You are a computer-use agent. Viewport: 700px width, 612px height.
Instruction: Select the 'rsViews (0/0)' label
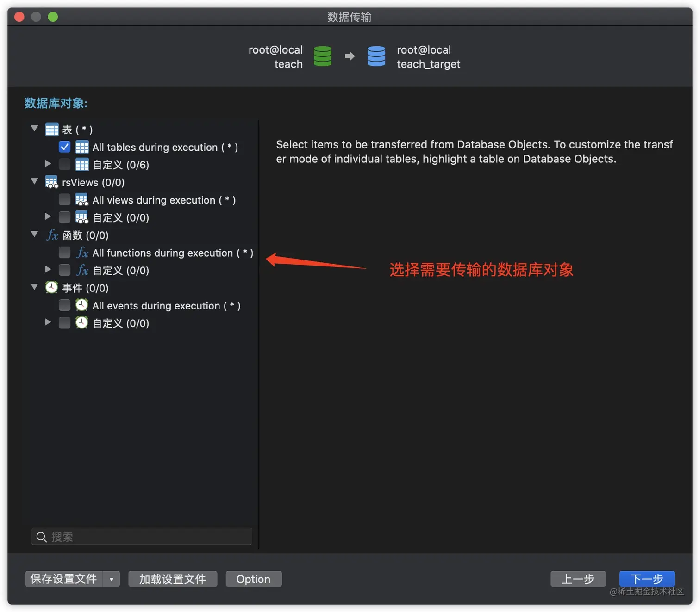point(93,182)
